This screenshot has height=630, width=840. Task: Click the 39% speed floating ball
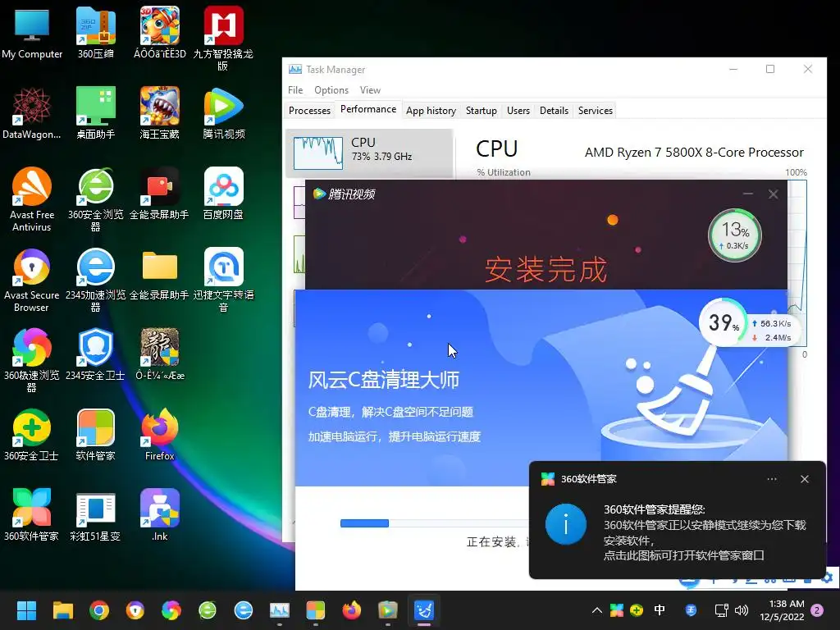tap(723, 322)
